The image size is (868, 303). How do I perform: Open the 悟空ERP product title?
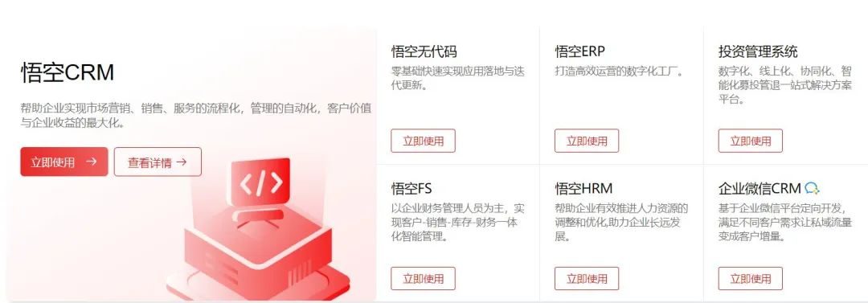point(580,51)
